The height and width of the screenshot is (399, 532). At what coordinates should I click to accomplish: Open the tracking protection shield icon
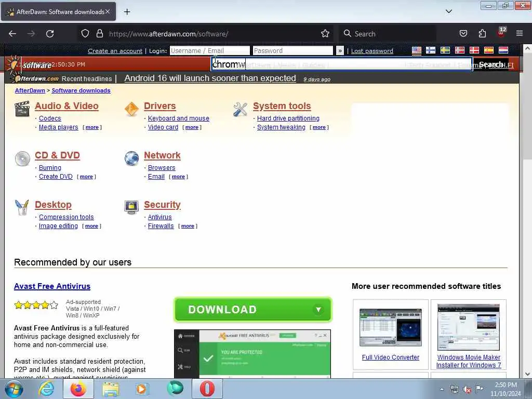point(85,34)
